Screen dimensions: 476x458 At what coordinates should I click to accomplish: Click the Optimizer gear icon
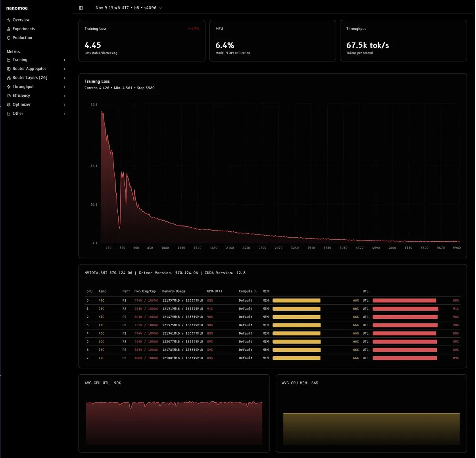coord(9,105)
